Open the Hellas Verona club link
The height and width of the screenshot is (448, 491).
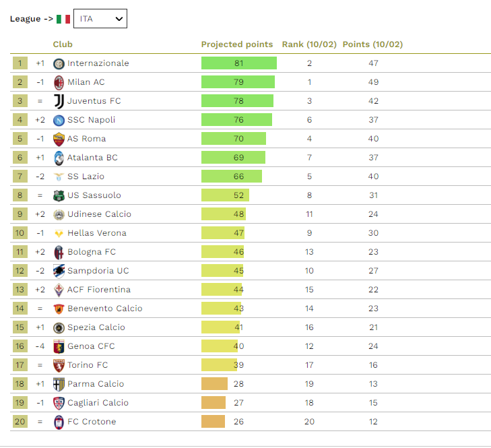(x=96, y=233)
